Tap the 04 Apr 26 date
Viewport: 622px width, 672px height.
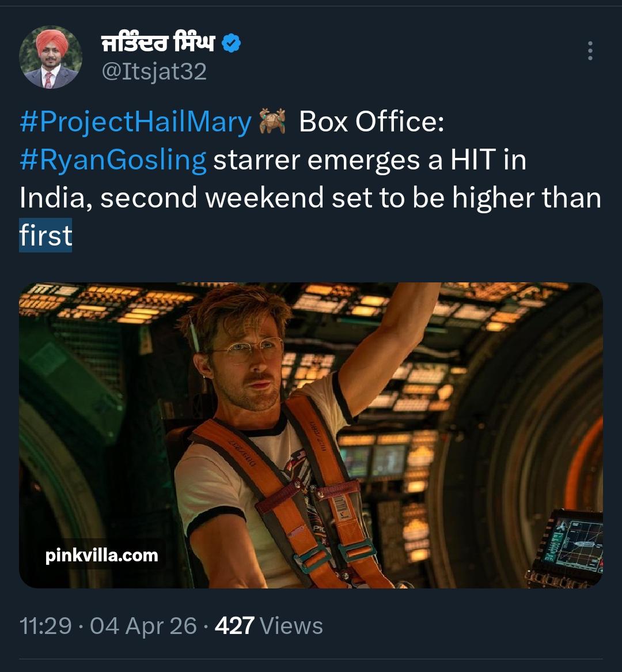click(143, 626)
